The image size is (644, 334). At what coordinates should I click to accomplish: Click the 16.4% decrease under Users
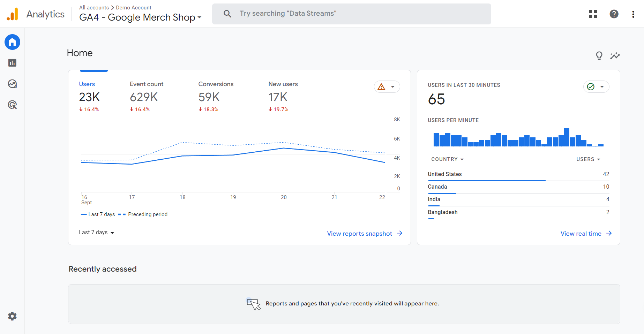(89, 109)
